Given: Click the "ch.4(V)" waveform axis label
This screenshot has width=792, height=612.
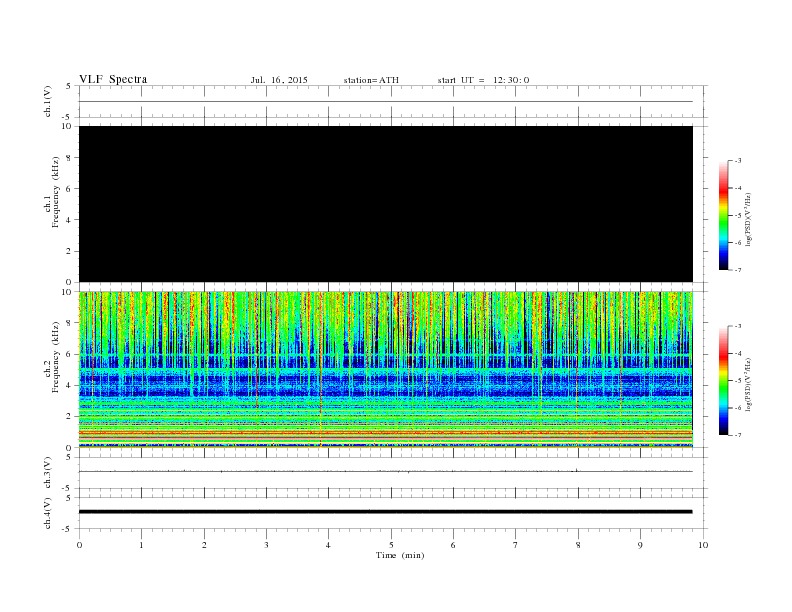Looking at the screenshot, I should [x=48, y=513].
